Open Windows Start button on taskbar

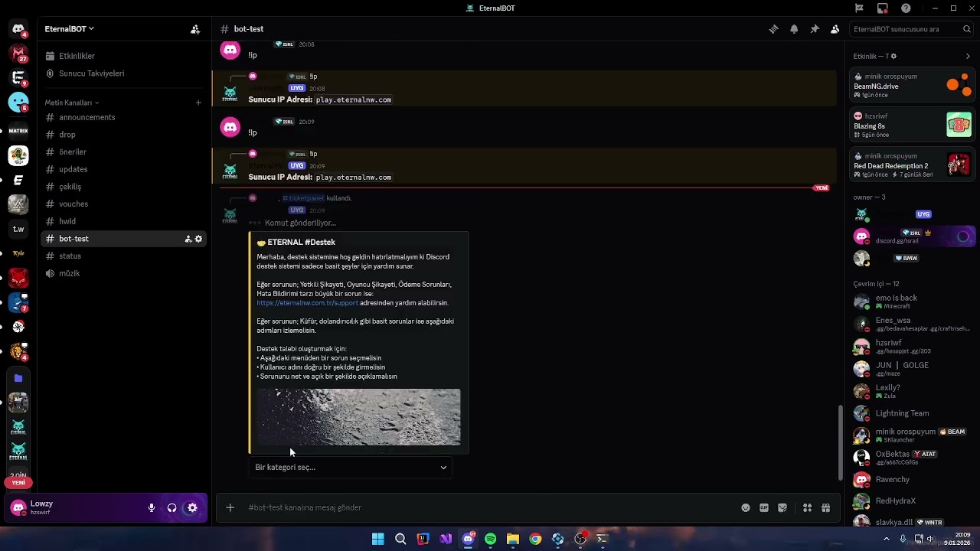(378, 539)
